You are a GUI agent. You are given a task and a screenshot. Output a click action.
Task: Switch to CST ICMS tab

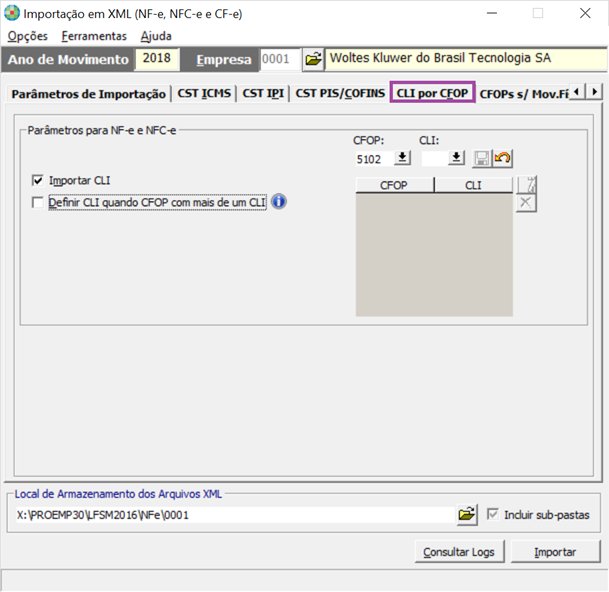204,94
